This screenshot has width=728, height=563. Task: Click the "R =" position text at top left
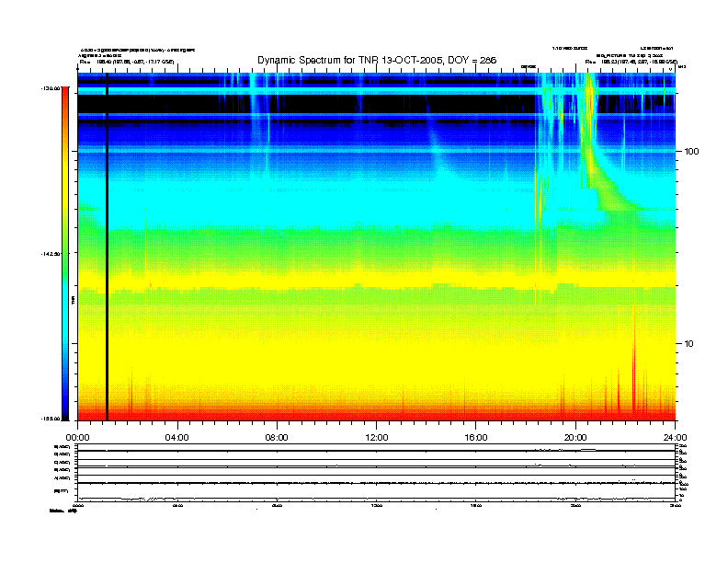(x=127, y=62)
